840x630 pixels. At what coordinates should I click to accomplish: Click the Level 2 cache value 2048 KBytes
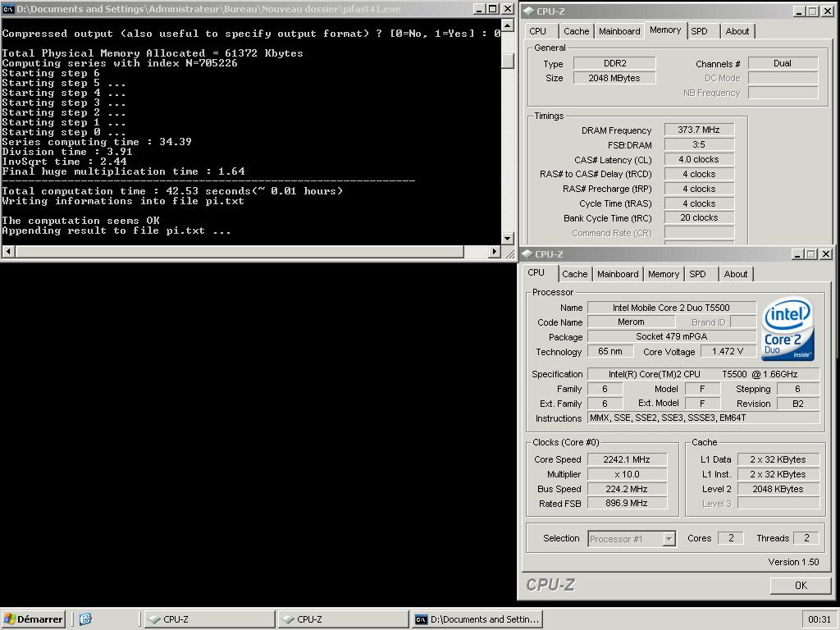[778, 489]
